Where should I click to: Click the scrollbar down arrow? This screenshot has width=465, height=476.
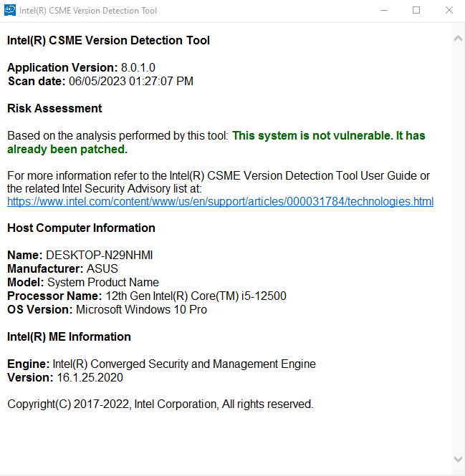458,459
